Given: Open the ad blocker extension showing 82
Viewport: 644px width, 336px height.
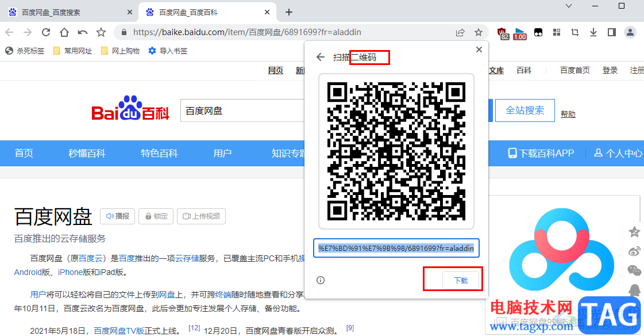Looking at the screenshot, I should 503,33.
